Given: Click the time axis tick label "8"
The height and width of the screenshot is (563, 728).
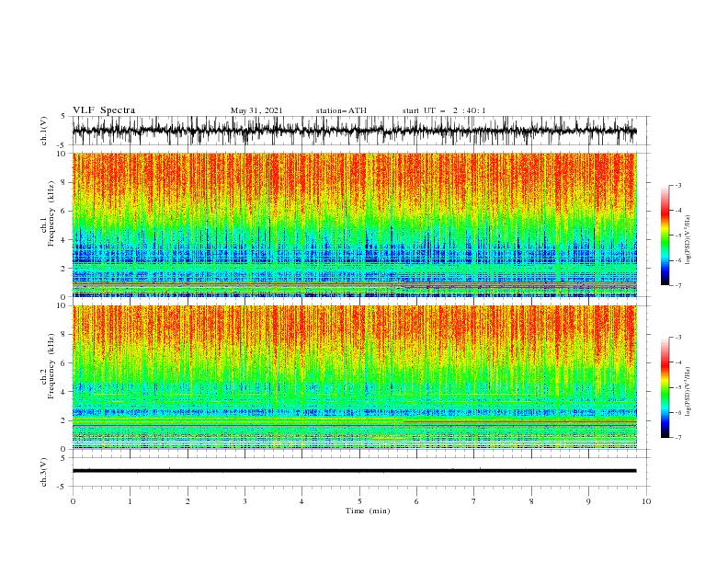Looking at the screenshot, I should point(531,501).
